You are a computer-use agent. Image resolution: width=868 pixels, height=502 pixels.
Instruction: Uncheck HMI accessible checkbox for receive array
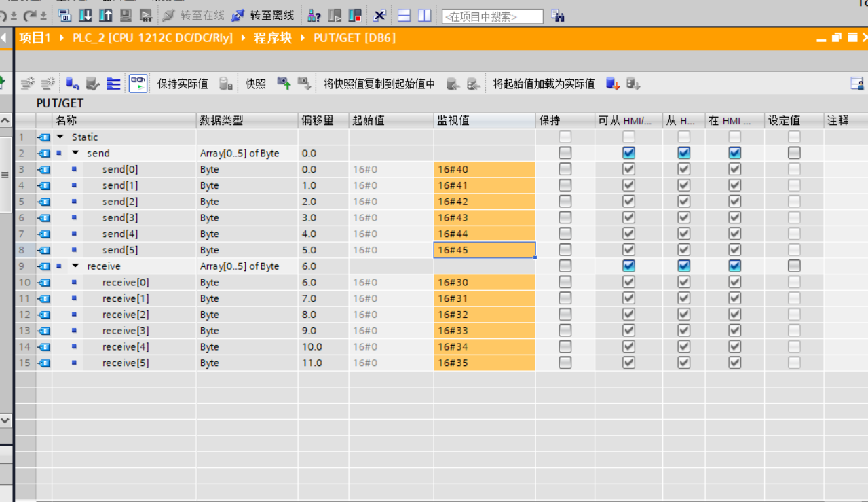click(628, 266)
